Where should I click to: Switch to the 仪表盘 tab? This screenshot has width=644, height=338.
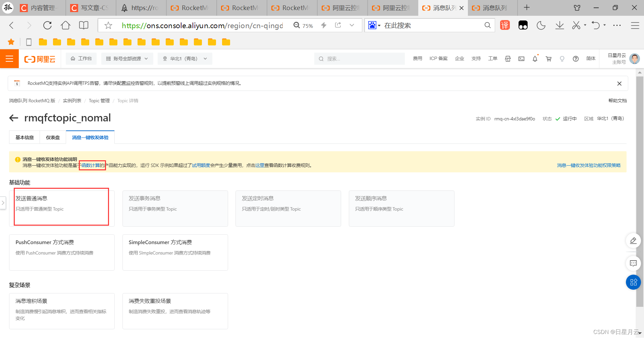[x=53, y=137]
